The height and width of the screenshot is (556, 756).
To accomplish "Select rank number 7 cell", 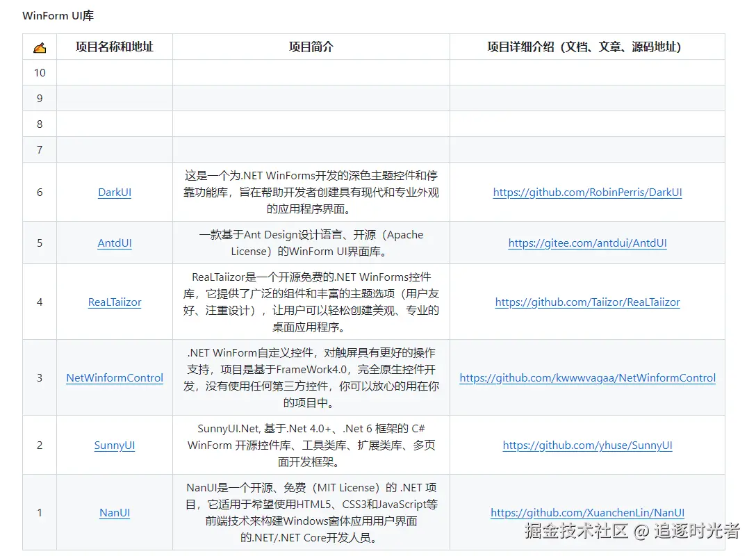I will click(40, 150).
